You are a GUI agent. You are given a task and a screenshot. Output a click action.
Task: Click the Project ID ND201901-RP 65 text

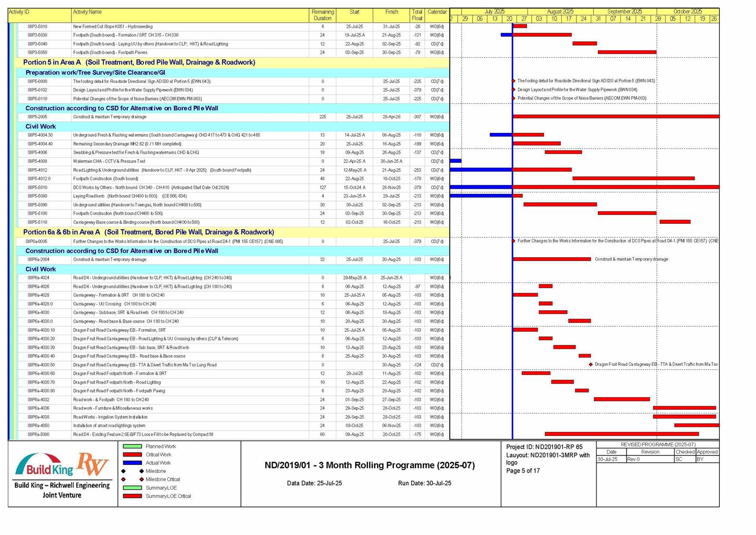click(x=544, y=447)
